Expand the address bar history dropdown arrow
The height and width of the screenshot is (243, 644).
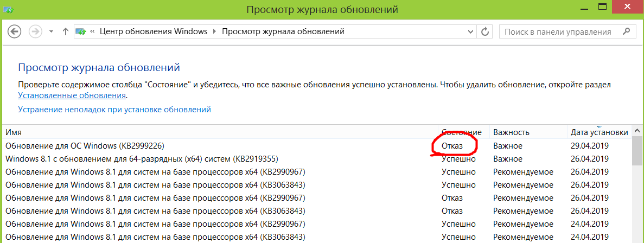[471, 31]
